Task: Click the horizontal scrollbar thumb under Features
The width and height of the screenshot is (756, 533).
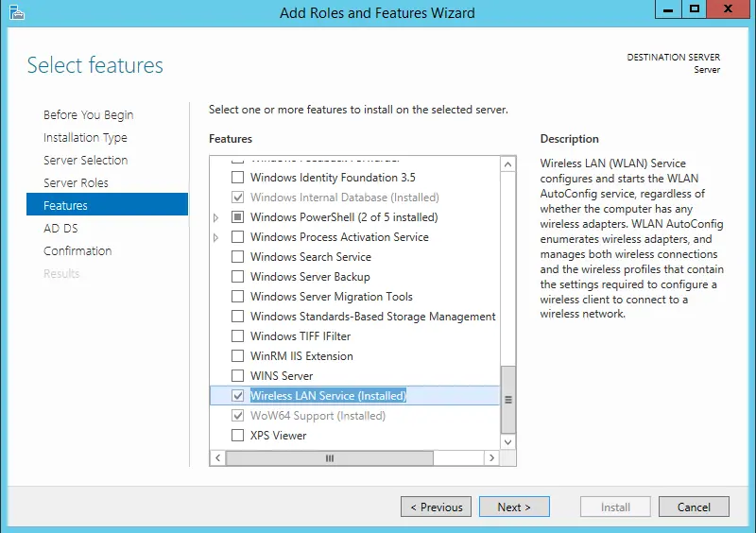Action: pyautogui.click(x=330, y=457)
